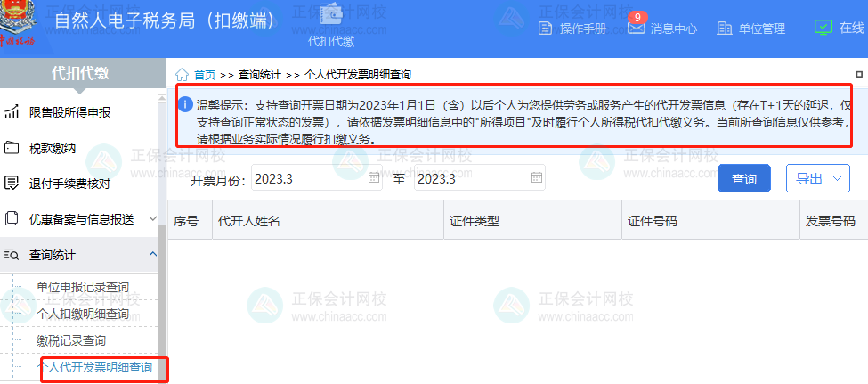Select 单位申报记录查询 submenu
Image resolution: width=868 pixels, height=384 pixels.
(83, 287)
